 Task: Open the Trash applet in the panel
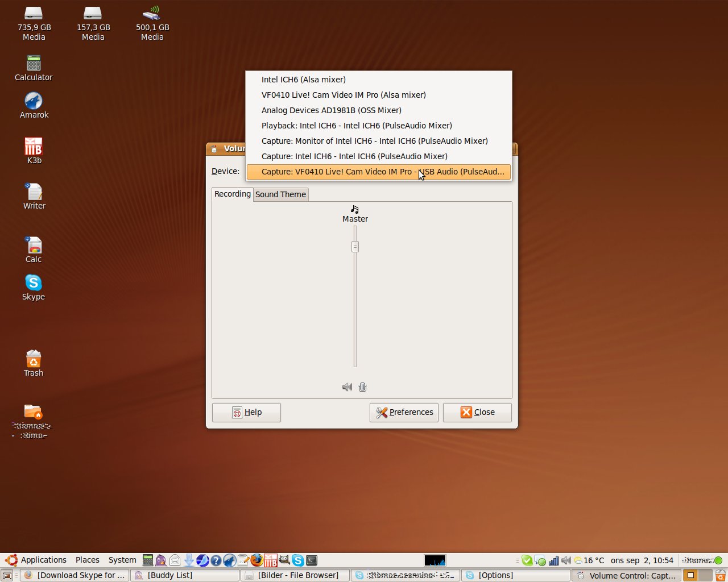pyautogui.click(x=721, y=575)
